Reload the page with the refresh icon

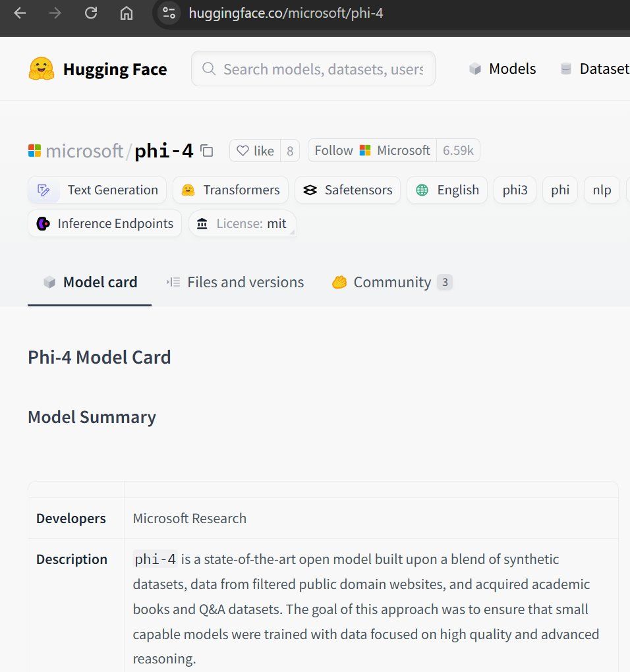91,13
